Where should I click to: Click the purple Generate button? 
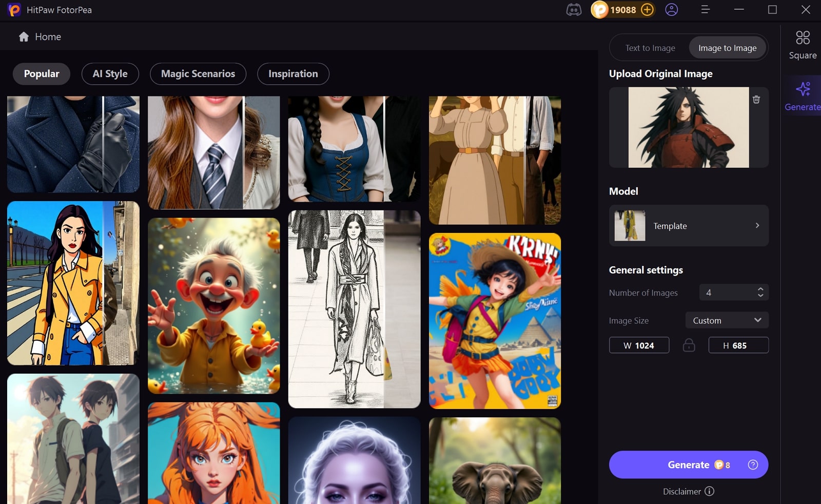[689, 464]
